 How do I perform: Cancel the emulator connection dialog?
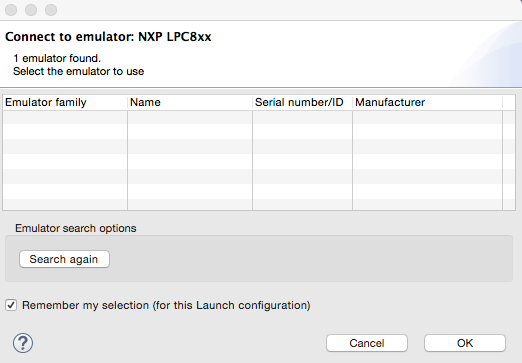(x=367, y=343)
